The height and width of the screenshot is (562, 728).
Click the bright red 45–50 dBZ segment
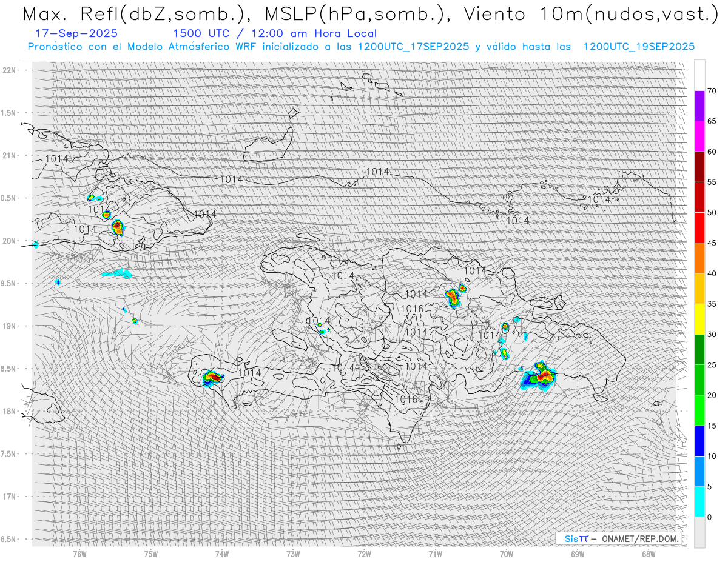tap(699, 227)
